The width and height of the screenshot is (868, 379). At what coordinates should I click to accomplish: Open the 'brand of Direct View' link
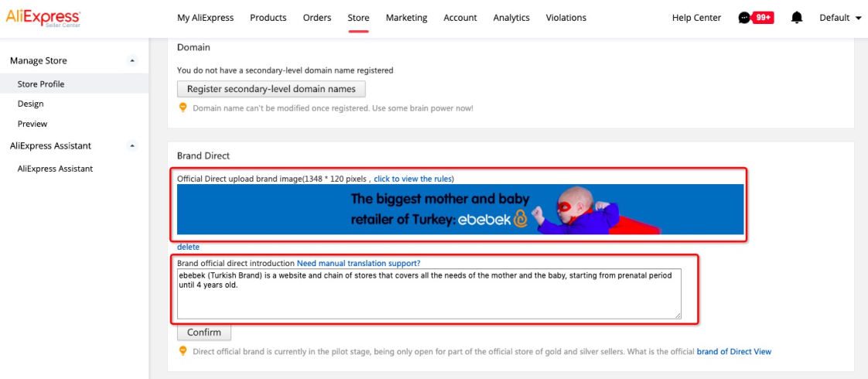(x=733, y=351)
